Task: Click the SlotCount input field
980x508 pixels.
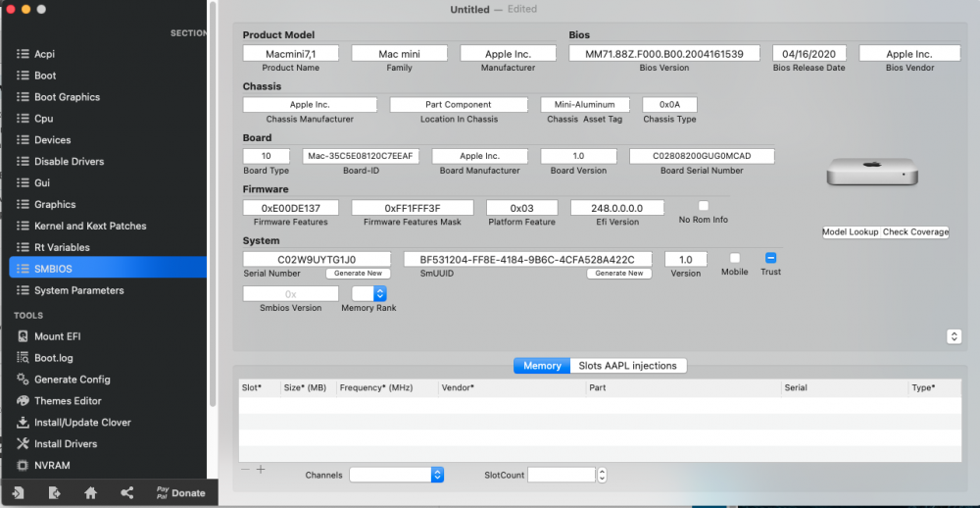Action: pyautogui.click(x=562, y=475)
